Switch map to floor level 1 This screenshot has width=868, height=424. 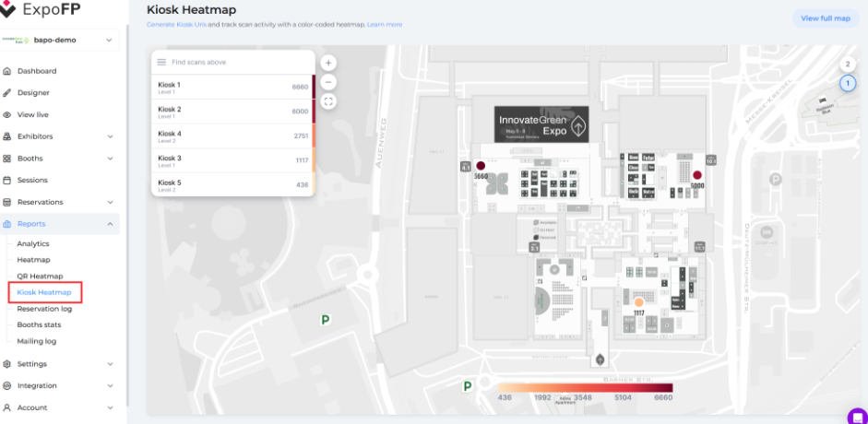point(847,84)
